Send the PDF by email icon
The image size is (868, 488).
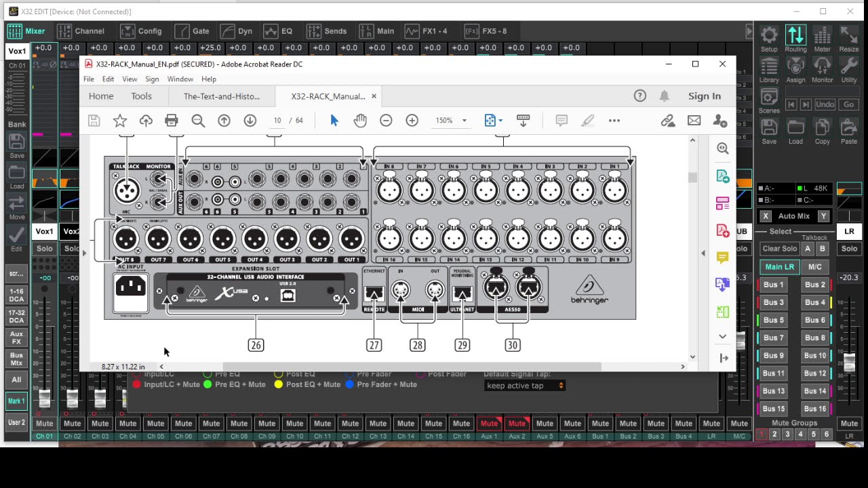click(x=694, y=121)
